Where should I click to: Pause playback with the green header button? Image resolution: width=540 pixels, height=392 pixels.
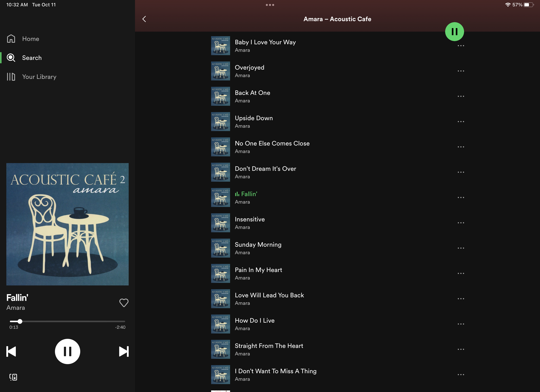454,32
